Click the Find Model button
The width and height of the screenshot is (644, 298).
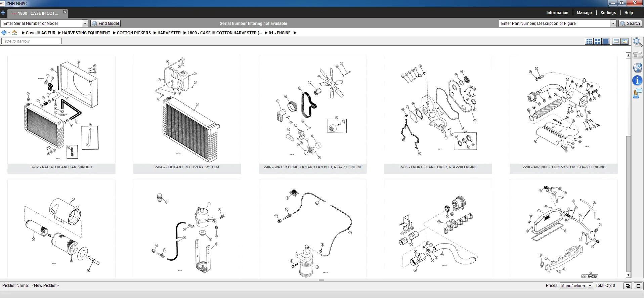tap(105, 24)
